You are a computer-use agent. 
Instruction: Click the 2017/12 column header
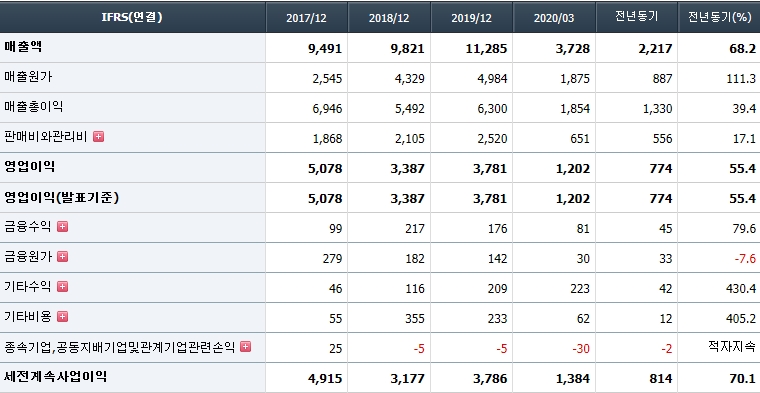[x=306, y=17]
